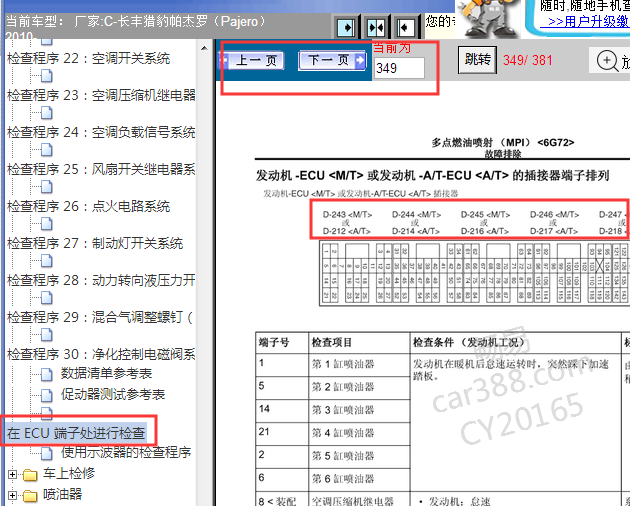The width and height of the screenshot is (630, 506).
Task: Click the 车上检修 folder label
Action: [x=69, y=473]
